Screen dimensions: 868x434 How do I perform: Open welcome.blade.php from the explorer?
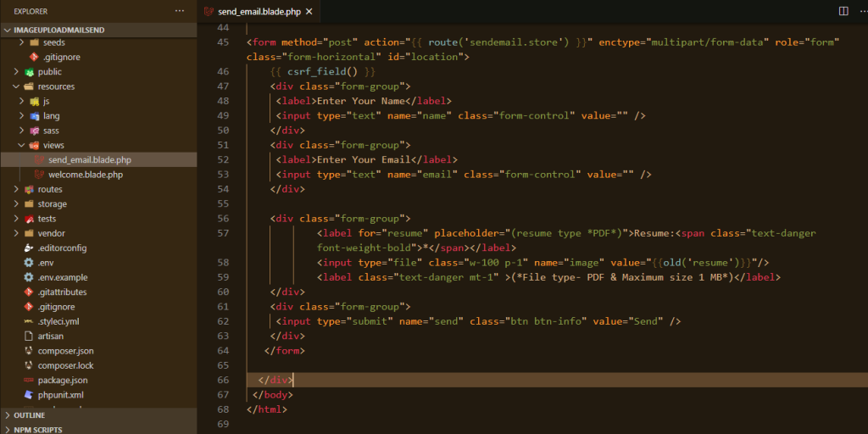point(85,175)
